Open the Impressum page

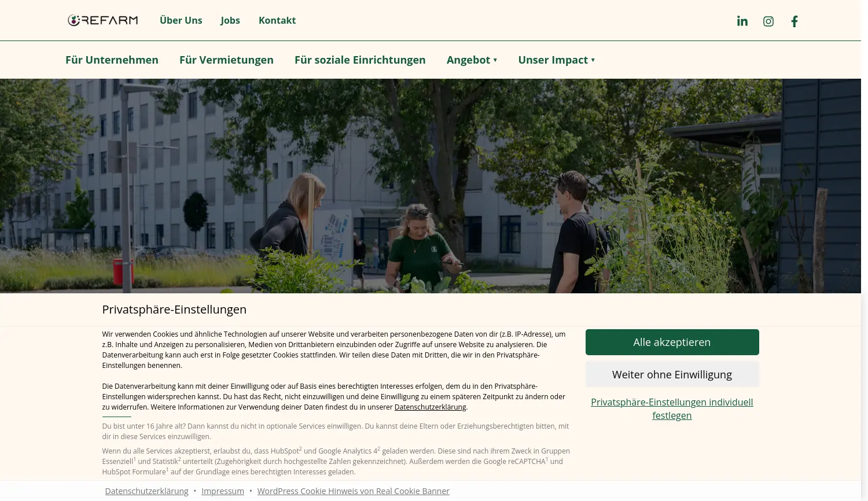pos(222,491)
